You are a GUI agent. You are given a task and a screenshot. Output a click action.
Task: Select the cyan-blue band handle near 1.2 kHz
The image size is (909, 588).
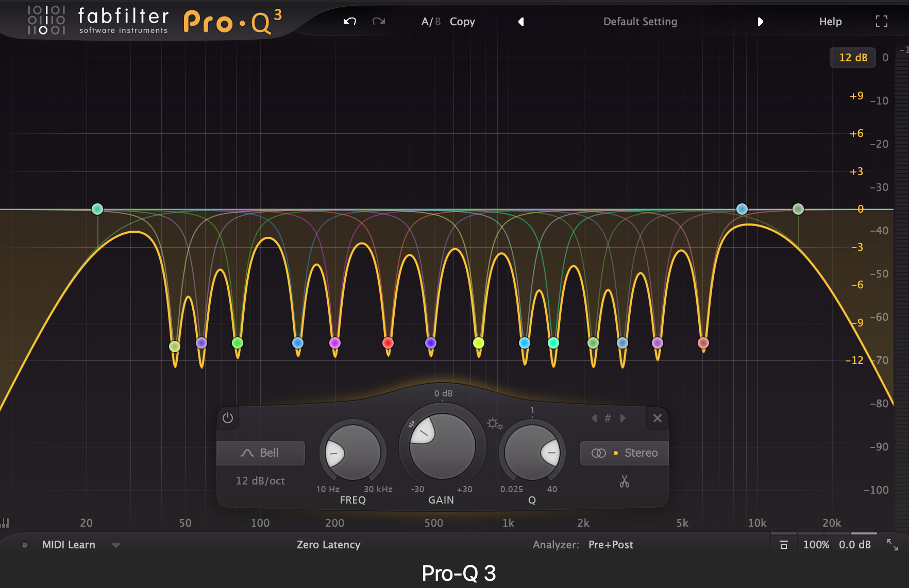pos(525,343)
